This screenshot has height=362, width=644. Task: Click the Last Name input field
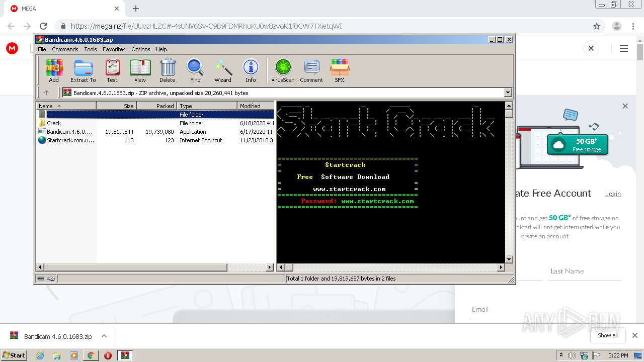click(585, 271)
